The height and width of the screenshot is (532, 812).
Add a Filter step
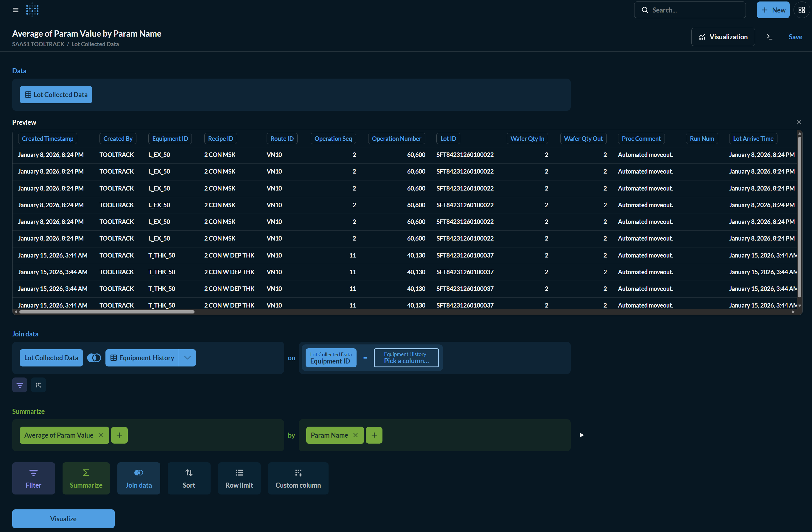pos(33,478)
